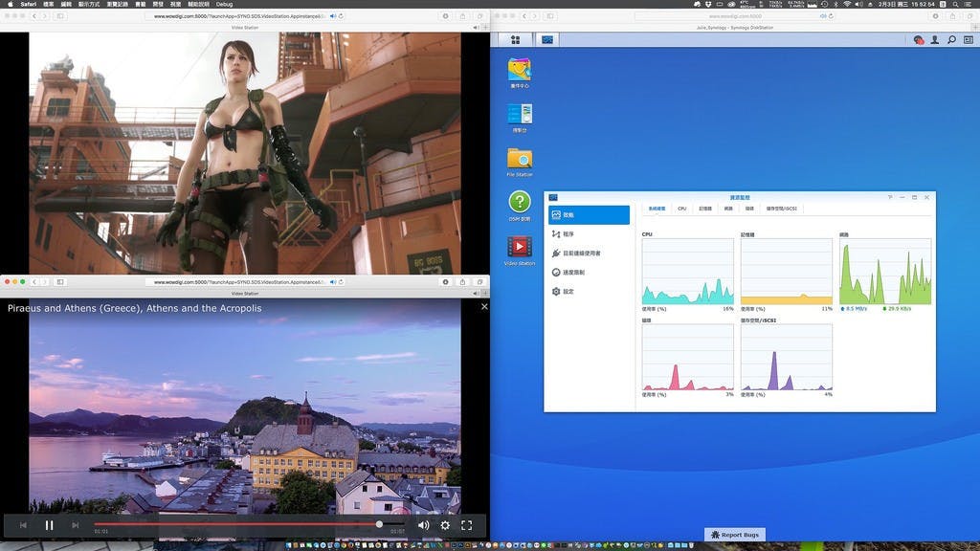Screen dimensions: 980x551
Task: Open the DSM user account menu
Action: pyautogui.click(x=936, y=40)
